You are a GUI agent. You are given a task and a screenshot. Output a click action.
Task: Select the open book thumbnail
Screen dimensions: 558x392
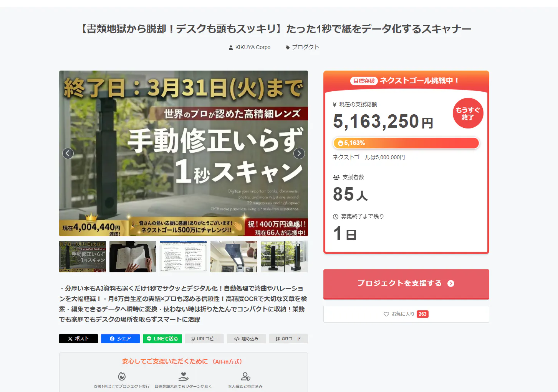coord(133,257)
